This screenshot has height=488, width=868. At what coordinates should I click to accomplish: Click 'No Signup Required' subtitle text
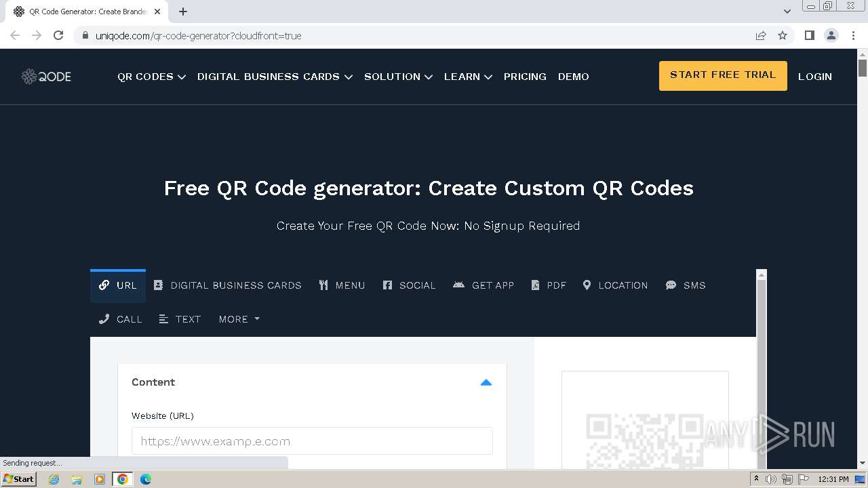(522, 226)
